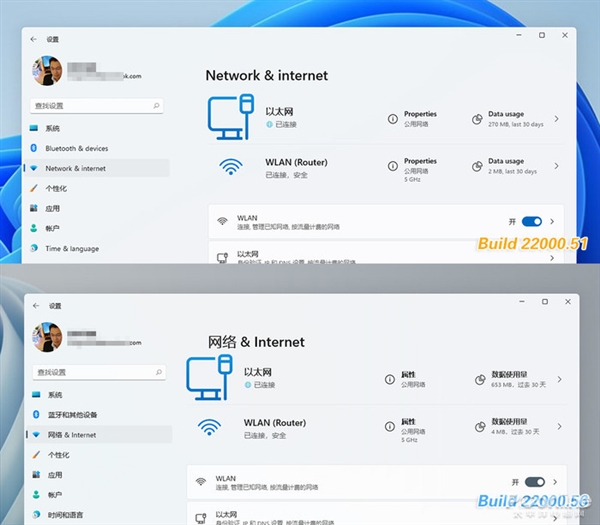Open 系统 in the lower window sidebar
The width and height of the screenshot is (600, 525).
coord(99,395)
